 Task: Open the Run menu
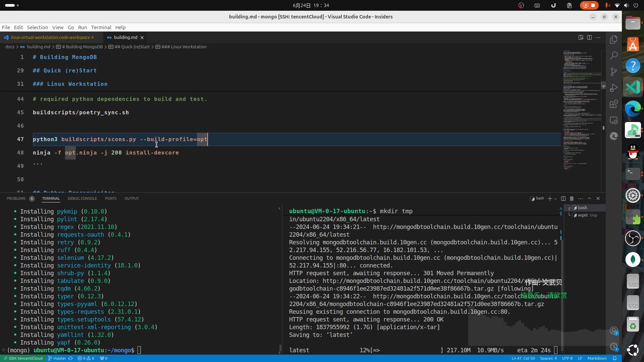click(x=83, y=27)
